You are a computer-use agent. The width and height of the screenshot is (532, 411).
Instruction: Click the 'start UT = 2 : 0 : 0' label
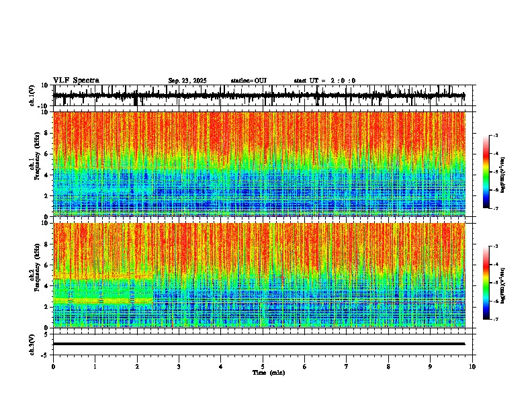tap(324, 81)
